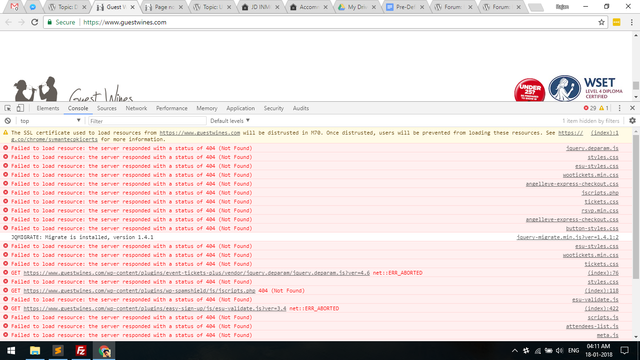This screenshot has width=640, height=360.
Task: Click the yellow warning count indicator
Action: 604,108
